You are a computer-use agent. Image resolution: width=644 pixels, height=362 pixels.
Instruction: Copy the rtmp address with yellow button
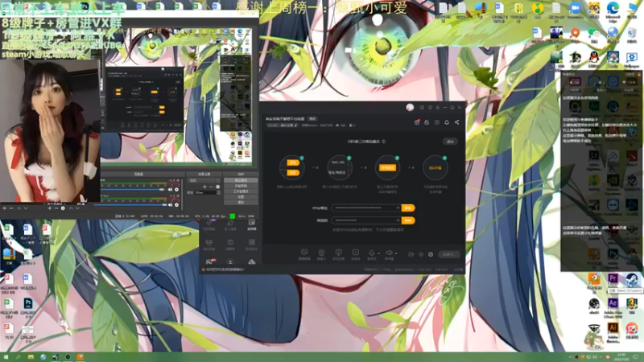[x=408, y=208]
